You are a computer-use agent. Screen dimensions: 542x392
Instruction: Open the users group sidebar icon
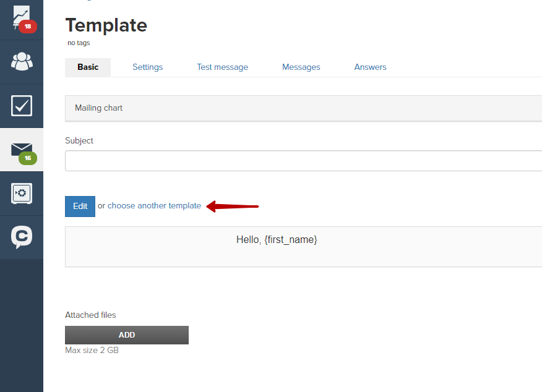pos(22,61)
